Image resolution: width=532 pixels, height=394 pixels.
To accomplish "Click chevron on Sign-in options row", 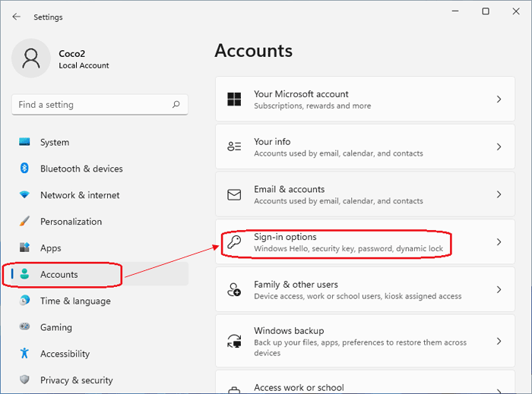I will pyautogui.click(x=499, y=242).
